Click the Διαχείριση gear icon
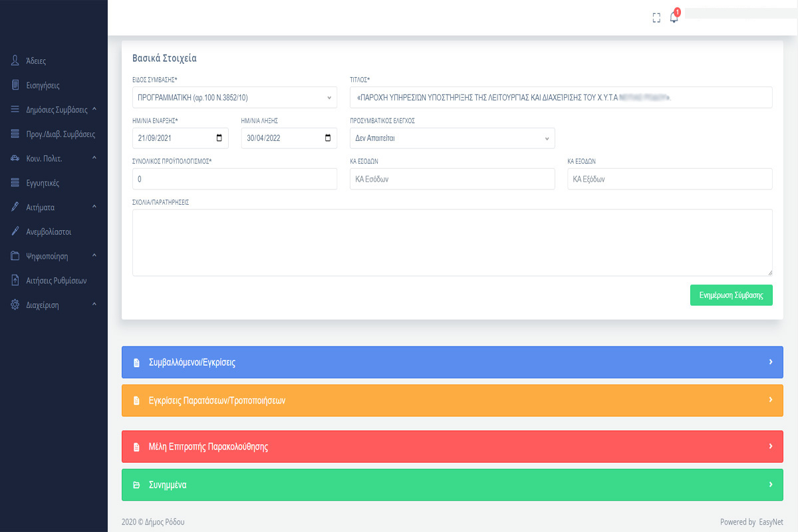 tap(15, 305)
